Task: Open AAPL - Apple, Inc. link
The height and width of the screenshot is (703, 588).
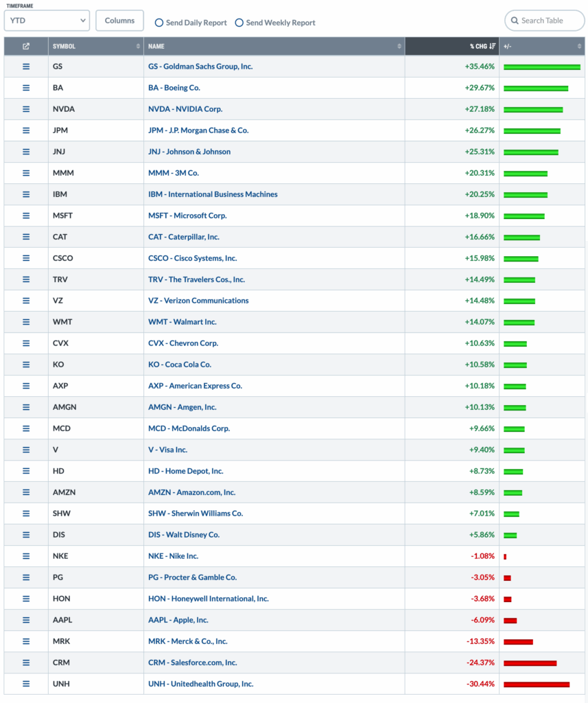Action: coord(178,620)
